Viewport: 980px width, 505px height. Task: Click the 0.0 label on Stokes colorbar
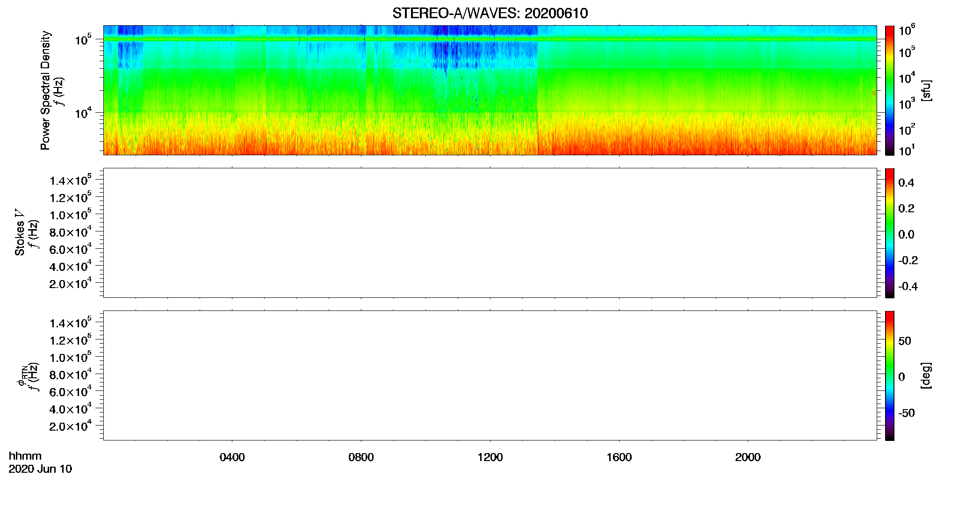click(x=906, y=235)
